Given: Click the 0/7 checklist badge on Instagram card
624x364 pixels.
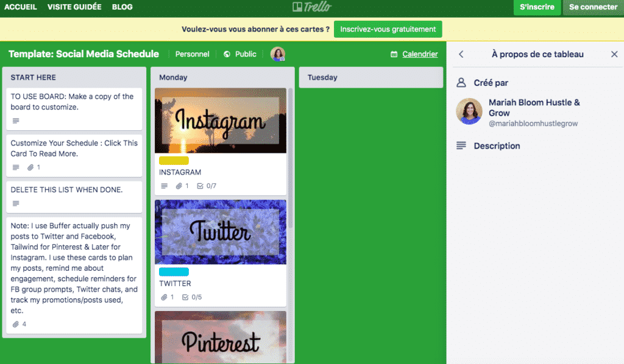Looking at the screenshot, I should click(x=207, y=186).
